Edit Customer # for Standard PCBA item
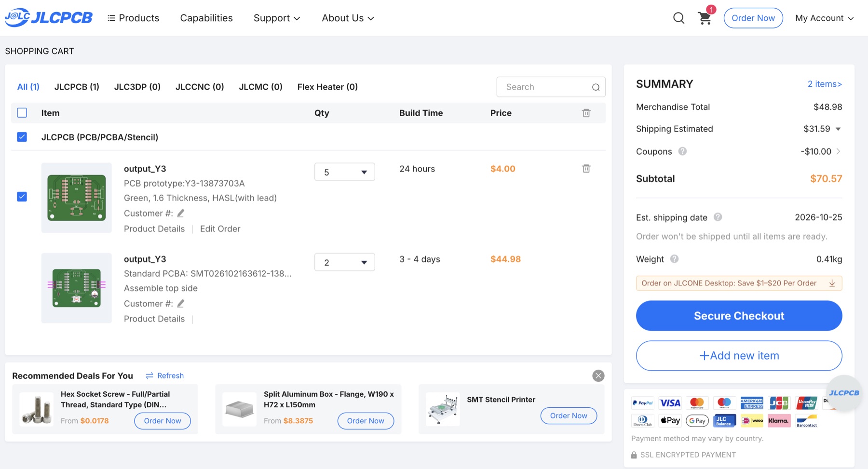Image resolution: width=868 pixels, height=469 pixels. coord(181,303)
